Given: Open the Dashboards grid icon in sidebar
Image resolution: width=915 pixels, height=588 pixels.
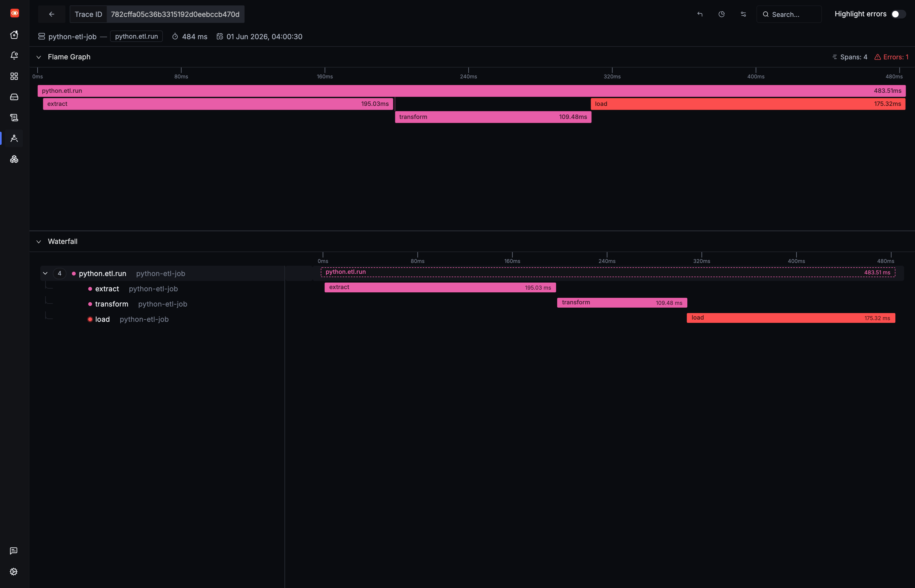Looking at the screenshot, I should (x=14, y=76).
